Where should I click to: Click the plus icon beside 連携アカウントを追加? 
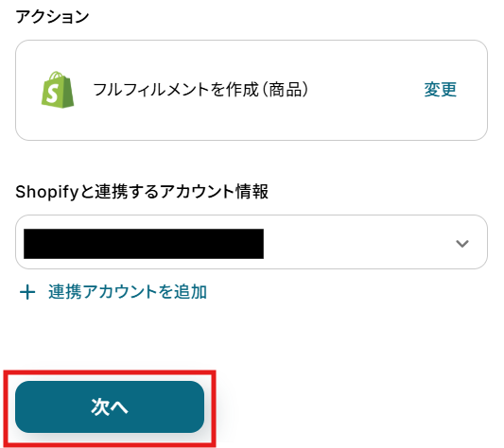tap(27, 292)
